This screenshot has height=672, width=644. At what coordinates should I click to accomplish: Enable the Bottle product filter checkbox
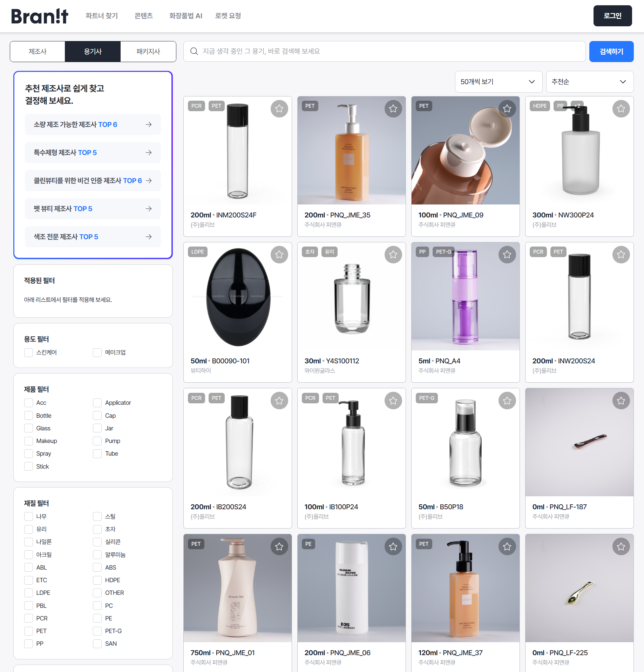click(29, 416)
